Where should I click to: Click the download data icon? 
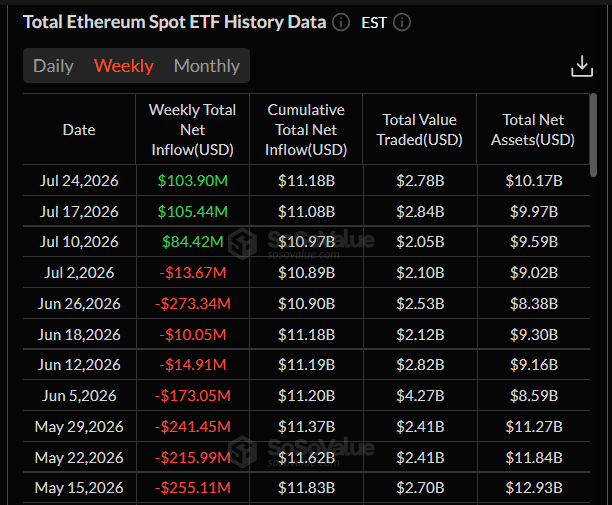(582, 66)
